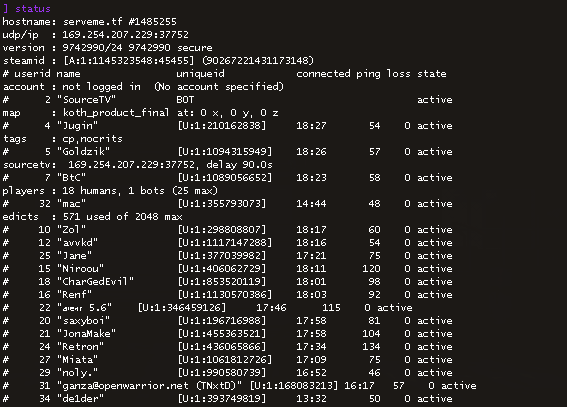Screen dimensions: 567x407
Task: Click BtC's unique ID U:1:1089056652
Action: click(225, 178)
